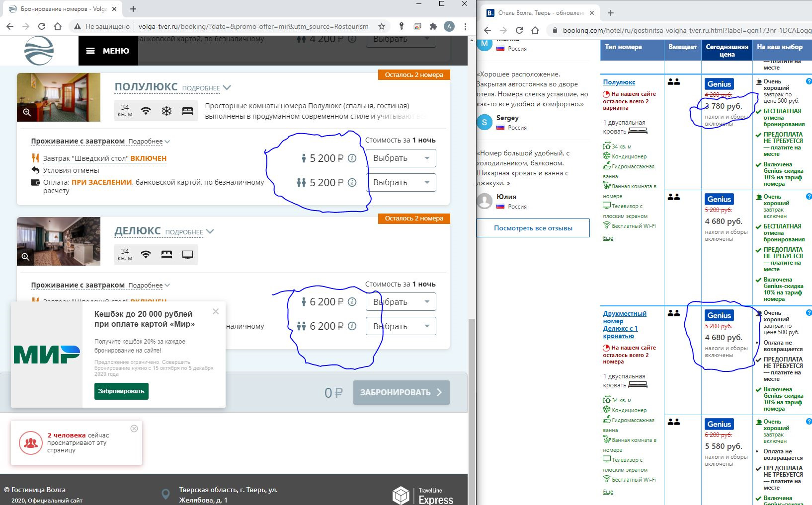Click the Wi-Fi amenity icon for Полулюкс
Screen dimensions: 812x505
click(x=146, y=111)
